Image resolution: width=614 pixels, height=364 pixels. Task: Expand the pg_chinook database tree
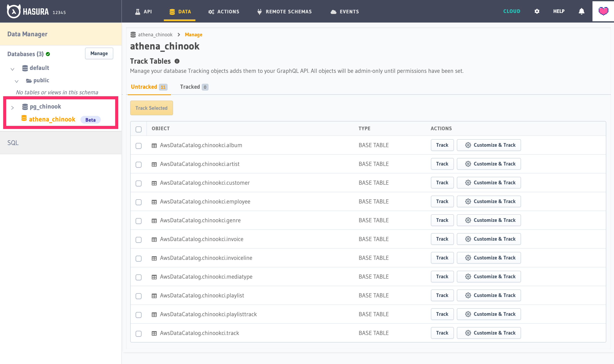[13, 107]
